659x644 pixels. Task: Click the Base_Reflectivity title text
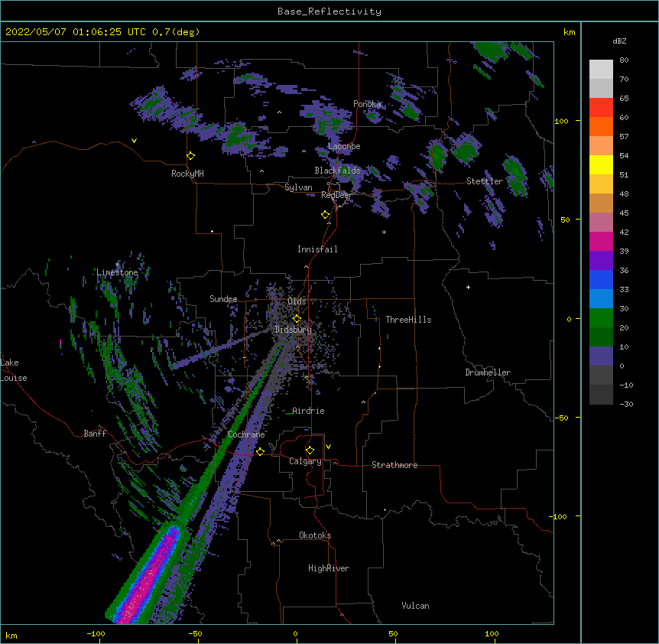pos(329,11)
